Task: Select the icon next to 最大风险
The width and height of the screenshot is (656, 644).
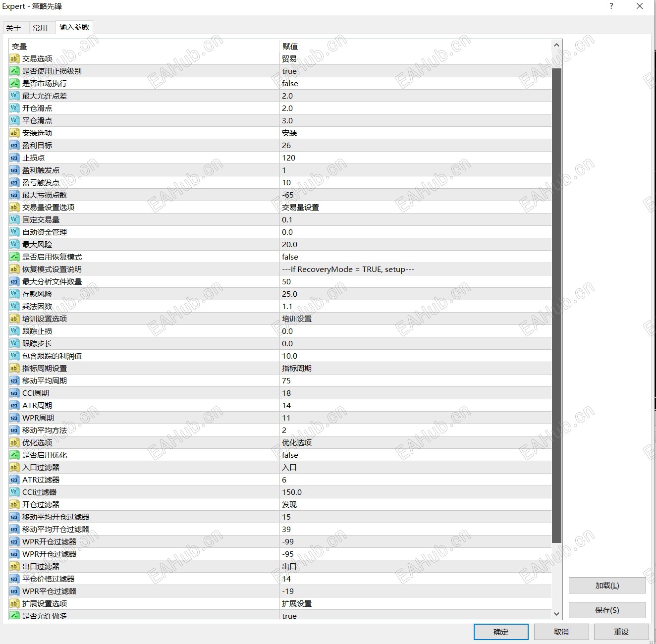Action: point(14,244)
